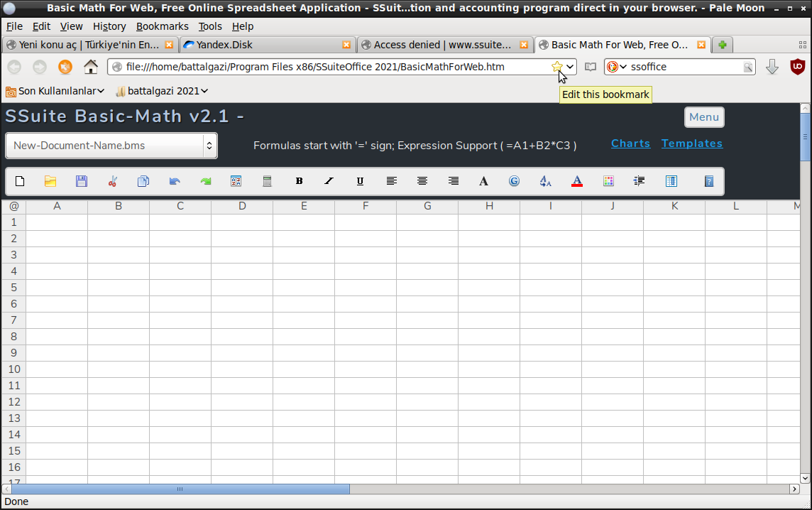Open the Help menu

tap(242, 26)
